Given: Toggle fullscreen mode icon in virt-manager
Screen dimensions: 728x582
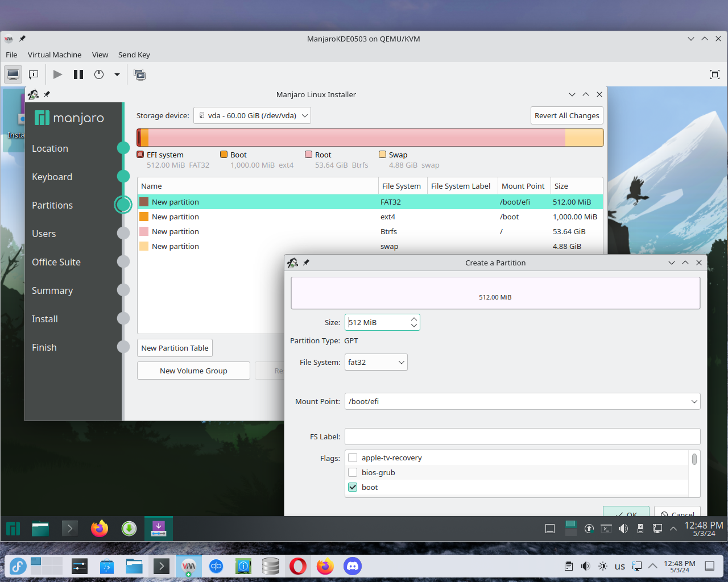Looking at the screenshot, I should [x=715, y=74].
